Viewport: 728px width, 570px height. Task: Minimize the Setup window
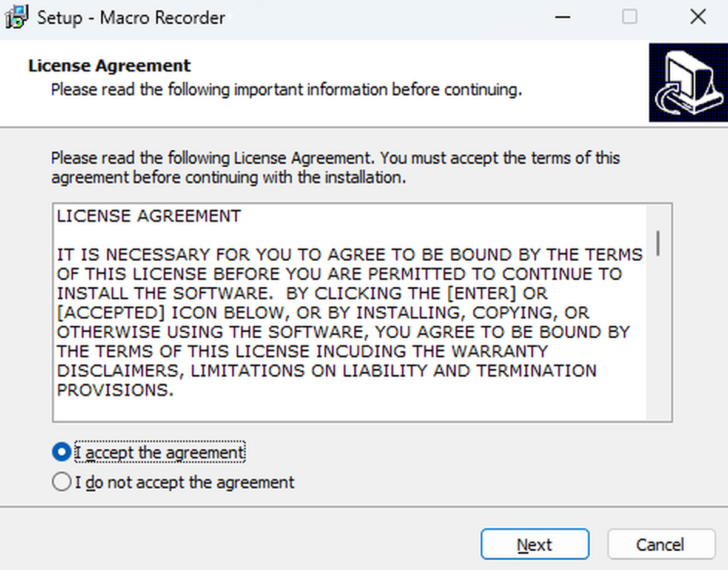tap(562, 17)
